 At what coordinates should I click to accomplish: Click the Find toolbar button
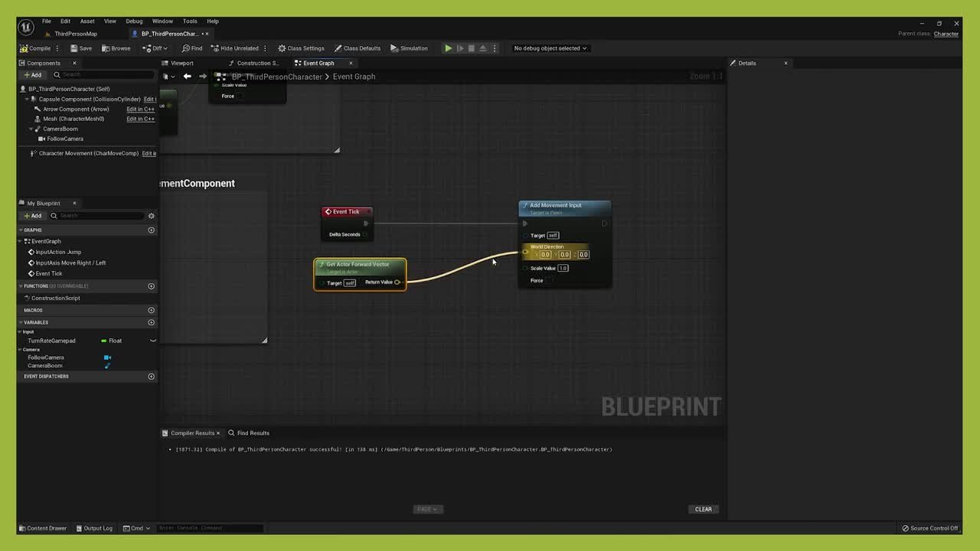(192, 48)
